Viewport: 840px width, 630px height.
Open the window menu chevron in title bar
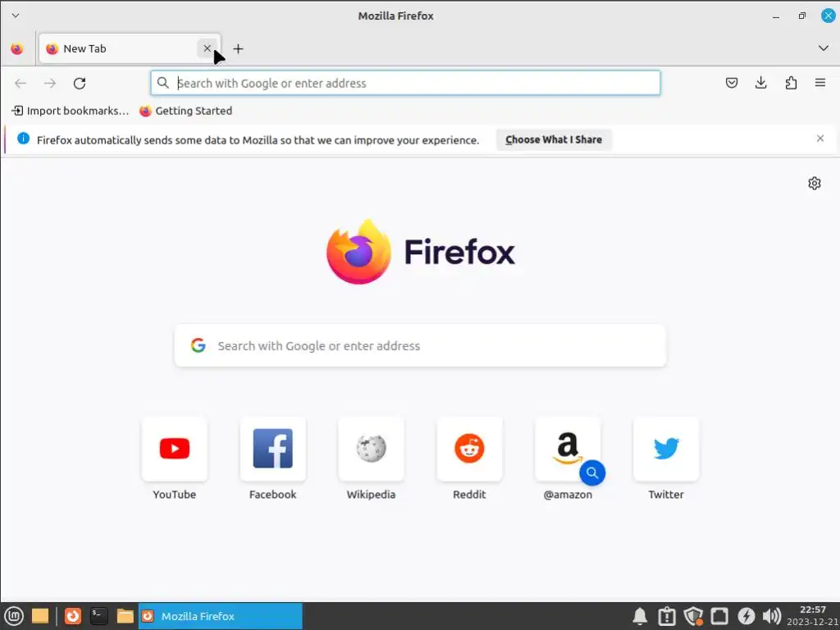click(x=16, y=16)
